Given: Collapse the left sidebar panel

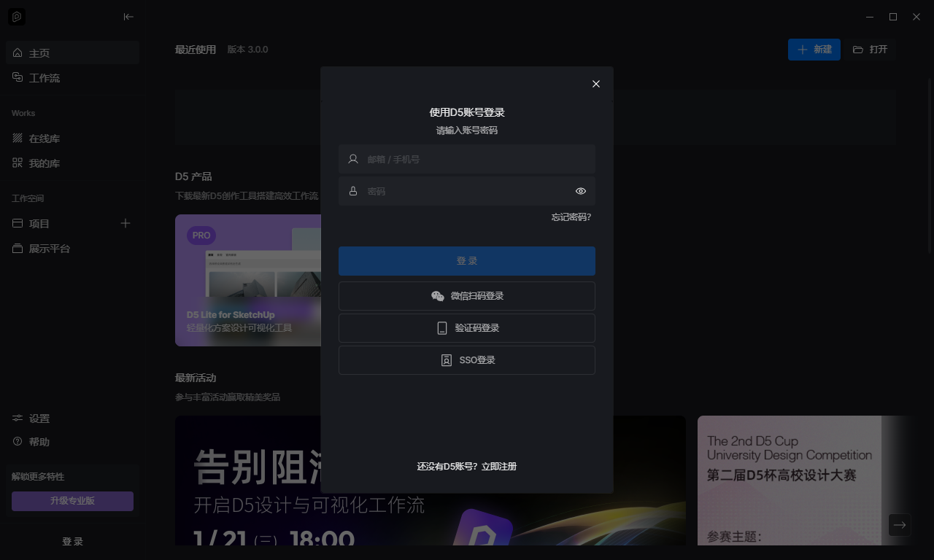Looking at the screenshot, I should tap(128, 17).
